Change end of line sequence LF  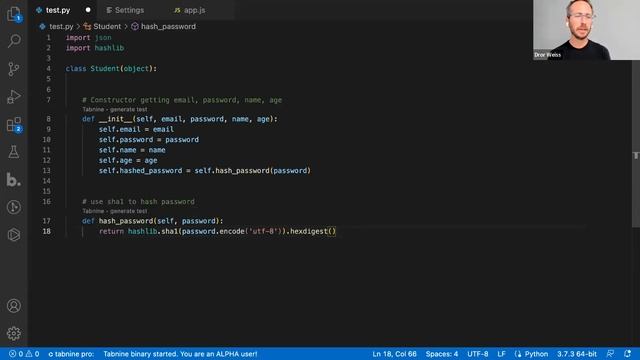tap(501, 354)
